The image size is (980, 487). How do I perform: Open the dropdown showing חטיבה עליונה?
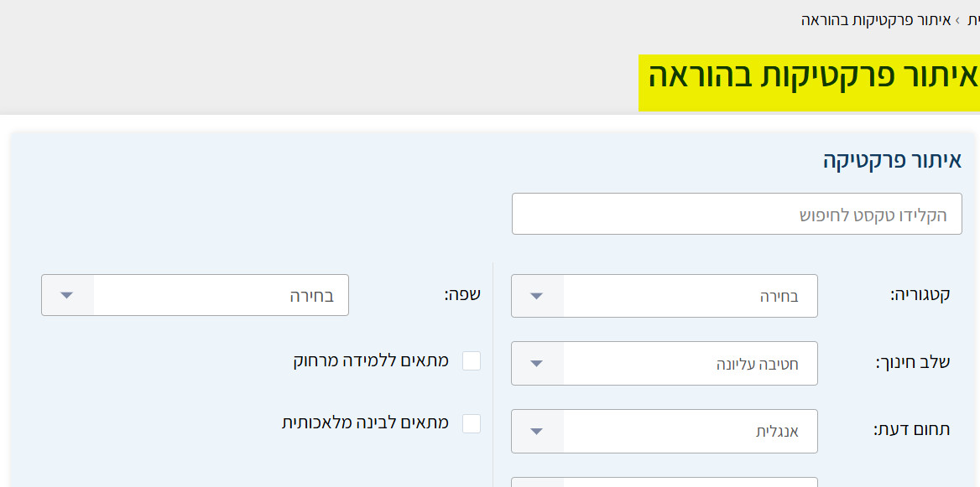coord(690,364)
